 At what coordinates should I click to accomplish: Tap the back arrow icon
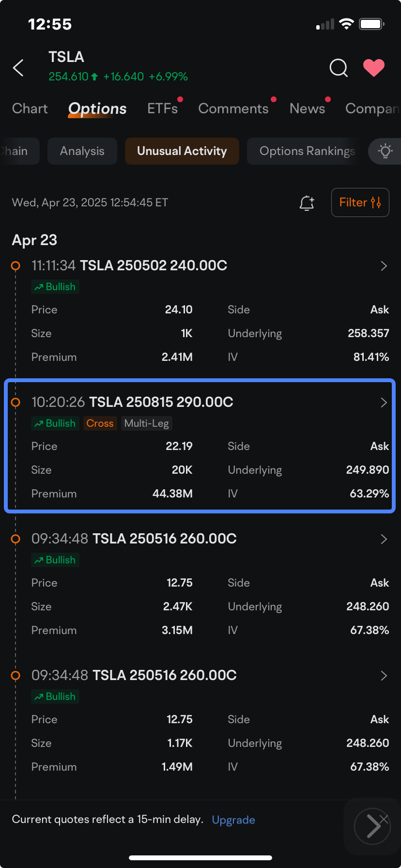pyautogui.click(x=18, y=68)
